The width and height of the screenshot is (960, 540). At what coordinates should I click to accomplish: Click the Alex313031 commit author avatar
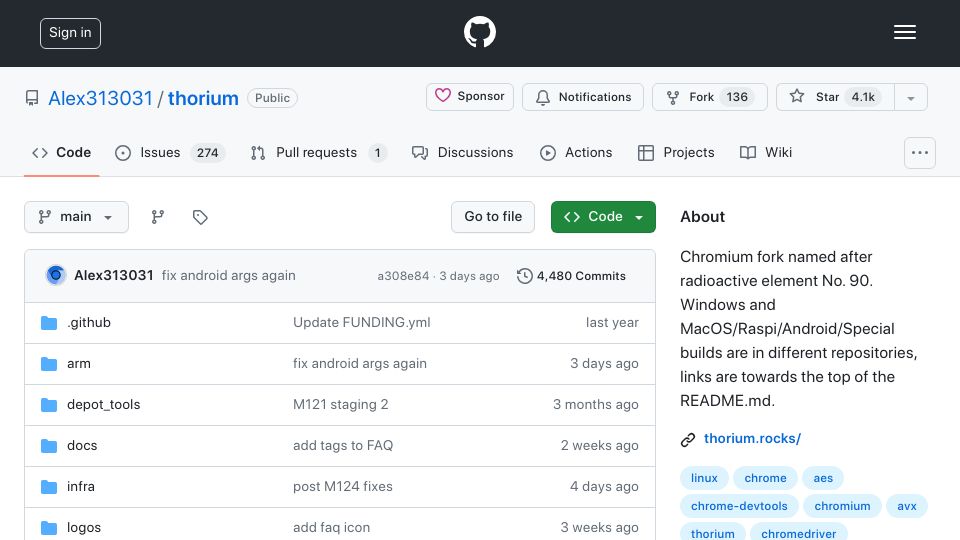click(55, 276)
